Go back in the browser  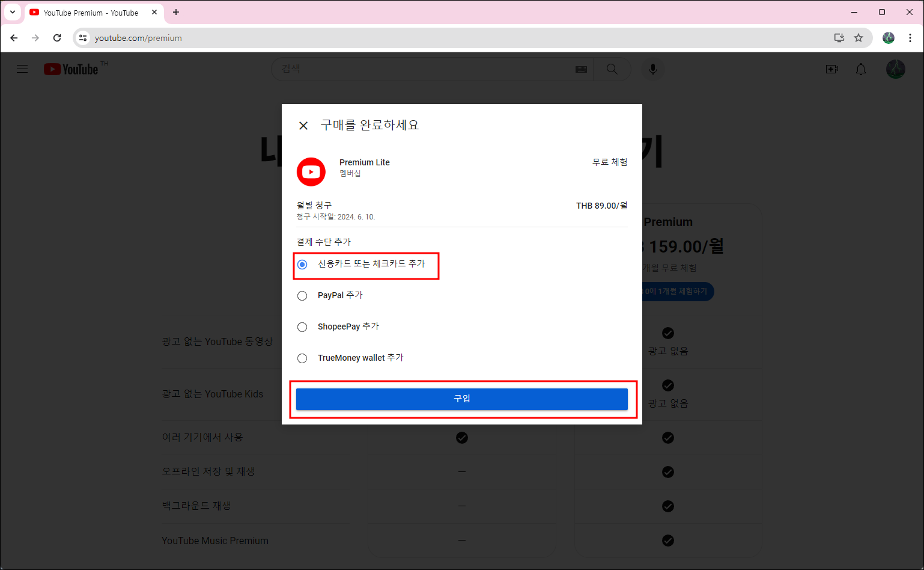[14, 38]
